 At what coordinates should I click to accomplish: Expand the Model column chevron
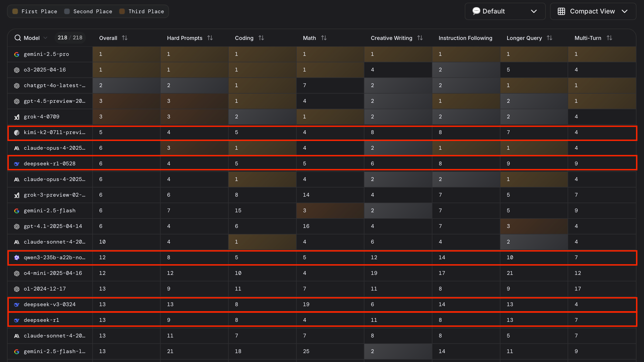coord(45,38)
